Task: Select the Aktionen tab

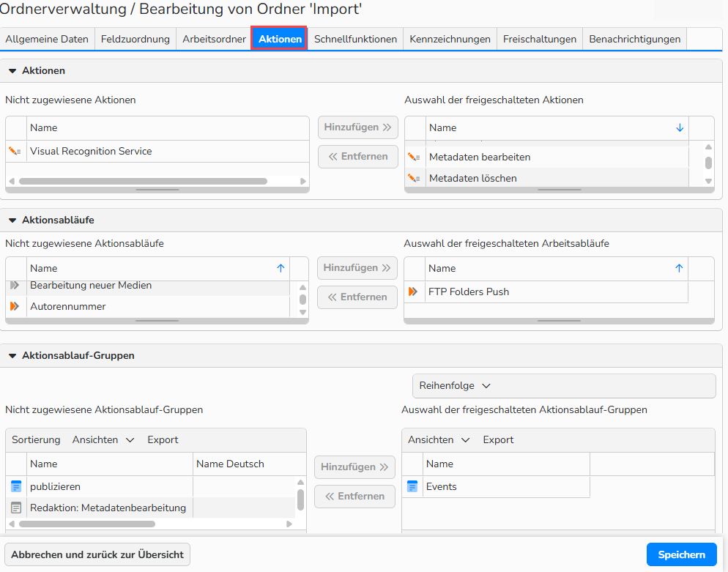Action: (280, 39)
